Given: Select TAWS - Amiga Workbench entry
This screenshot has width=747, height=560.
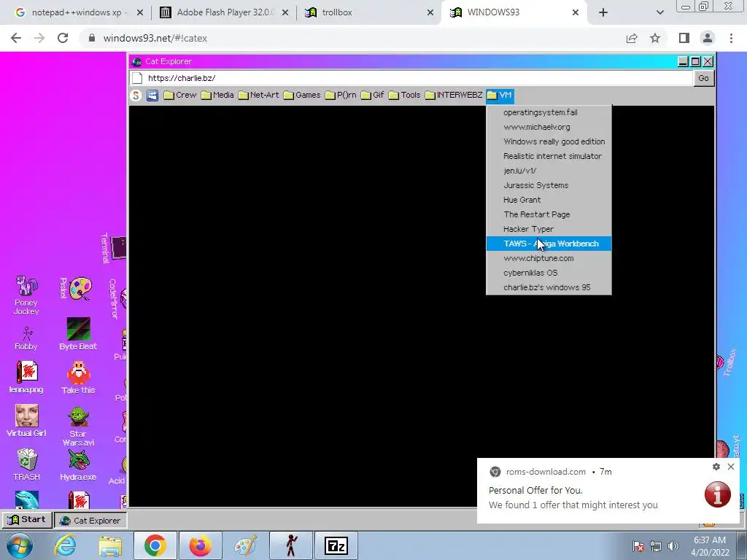Looking at the screenshot, I should (x=549, y=244).
